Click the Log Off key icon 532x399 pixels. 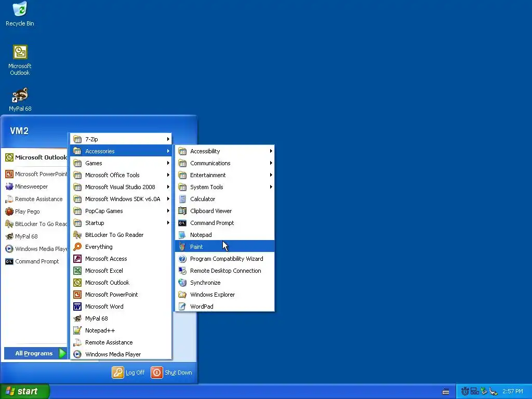(118, 372)
